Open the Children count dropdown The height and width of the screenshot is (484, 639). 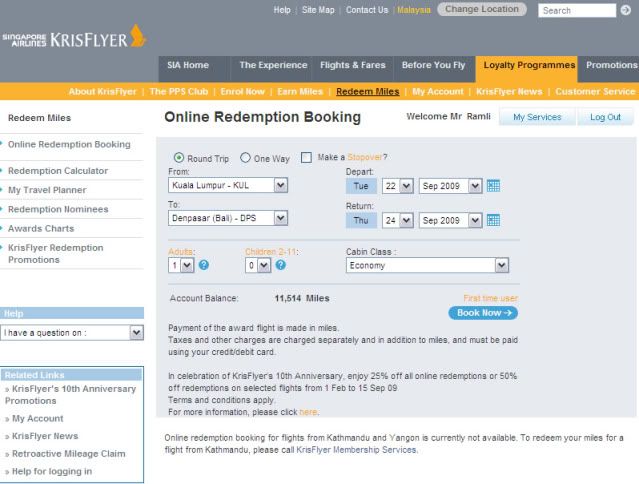(258, 266)
